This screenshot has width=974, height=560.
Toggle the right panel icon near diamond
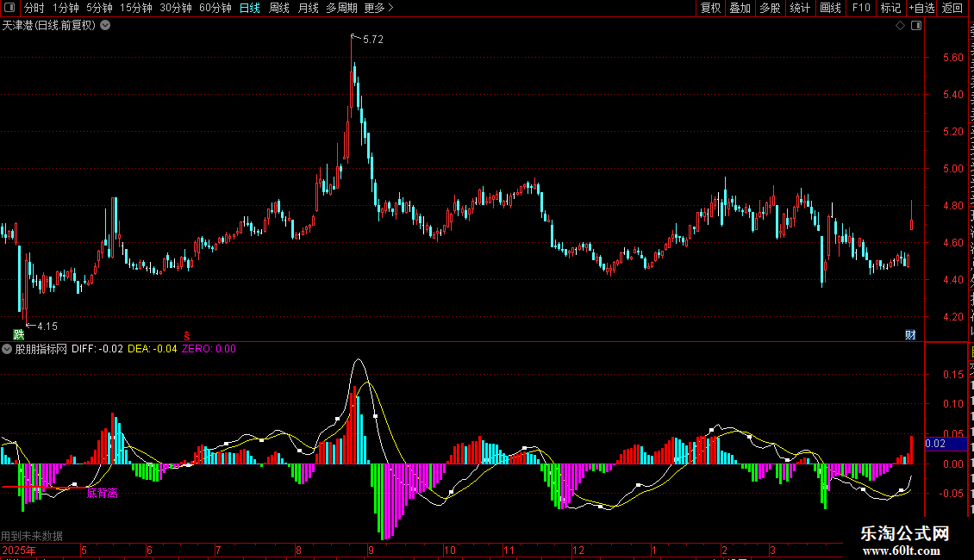pos(916,26)
